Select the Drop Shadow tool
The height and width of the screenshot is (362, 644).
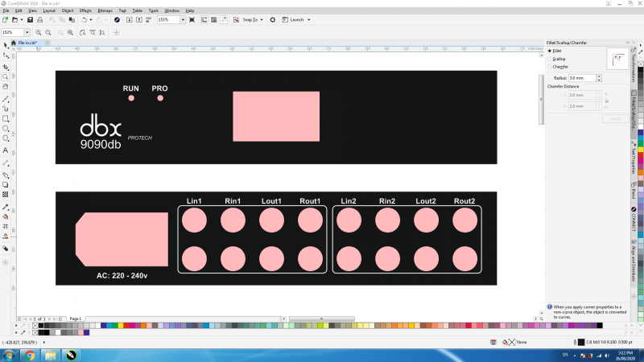point(6,185)
